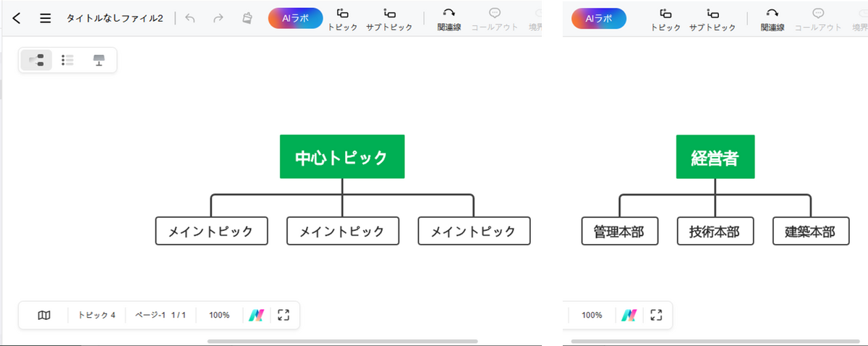
Task: Add a トピック in the left window
Action: tap(343, 20)
